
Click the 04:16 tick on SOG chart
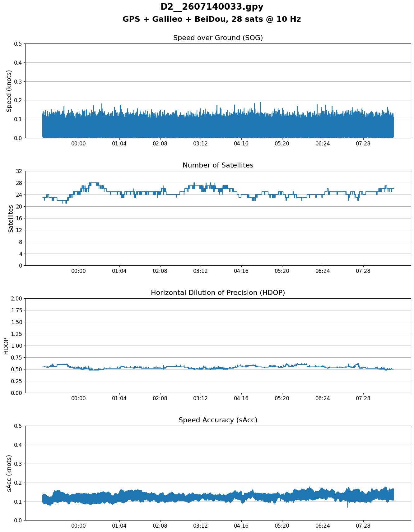click(241, 144)
